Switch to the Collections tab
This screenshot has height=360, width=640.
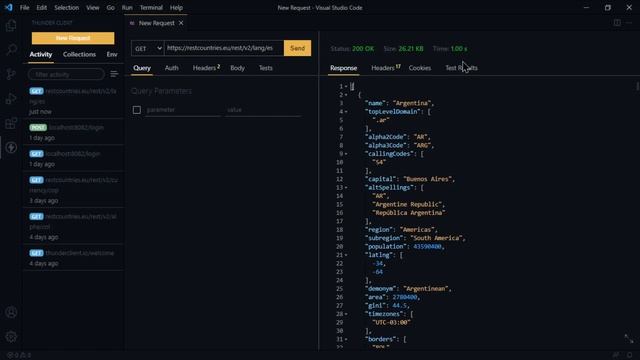[79, 55]
